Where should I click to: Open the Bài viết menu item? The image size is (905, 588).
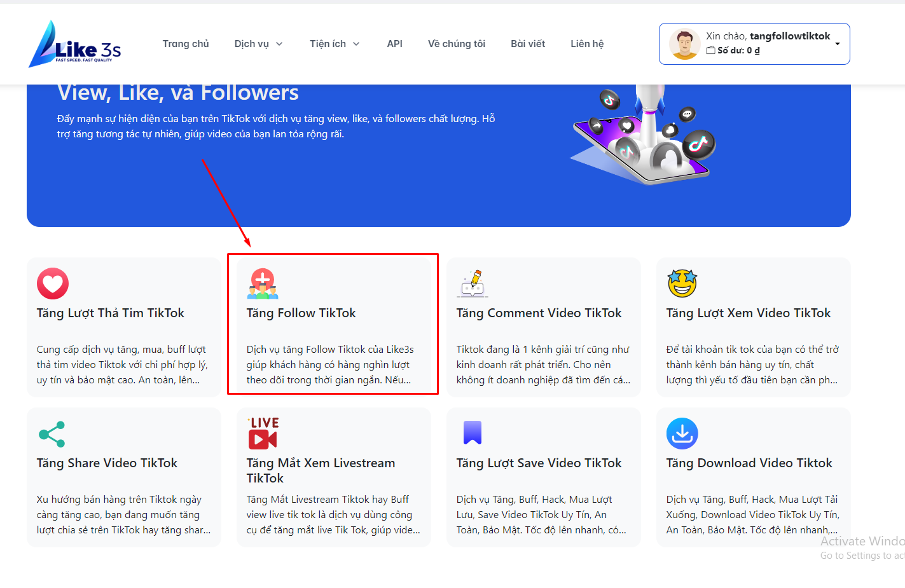(528, 44)
